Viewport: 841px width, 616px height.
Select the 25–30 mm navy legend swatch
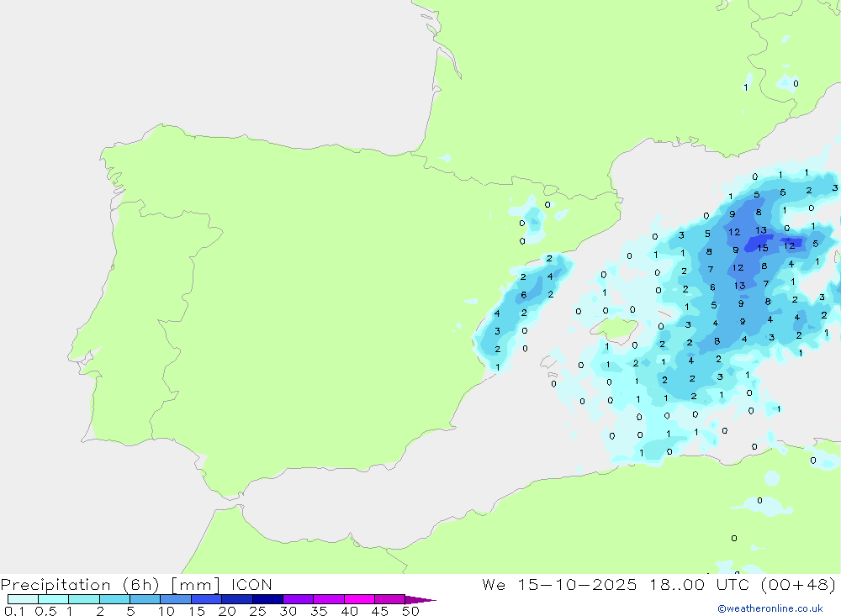[x=267, y=599]
